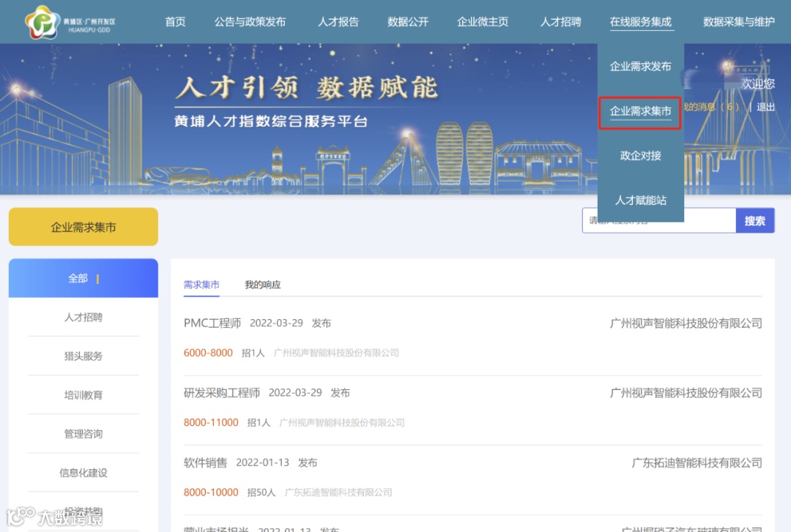Open the 人才招聘 top navigation item
The height and width of the screenshot is (532, 791).
(560, 22)
